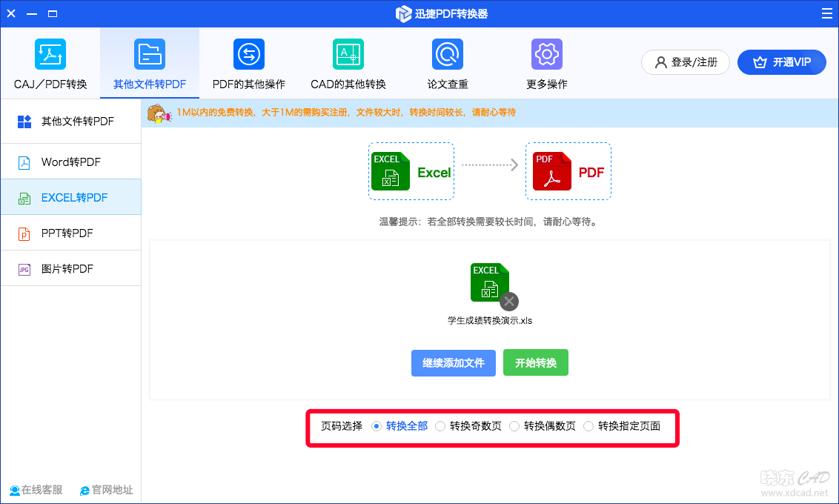Open the PDF的其他操作 icon

point(249,54)
